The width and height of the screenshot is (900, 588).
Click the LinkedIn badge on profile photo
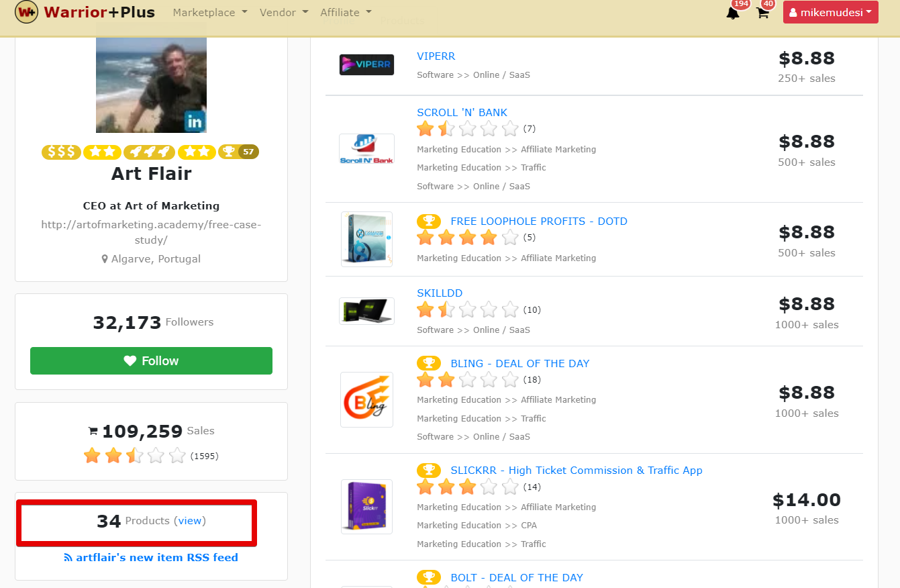pyautogui.click(x=195, y=121)
